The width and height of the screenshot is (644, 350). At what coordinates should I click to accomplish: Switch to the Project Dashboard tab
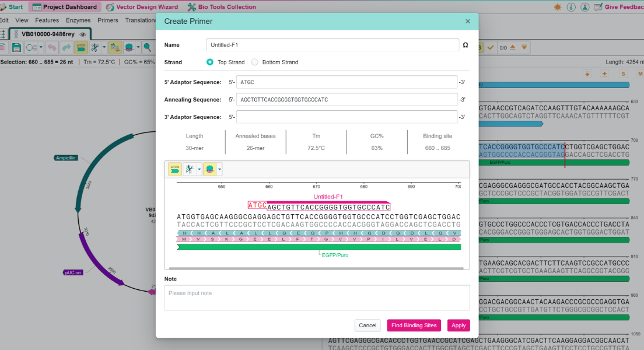click(65, 7)
